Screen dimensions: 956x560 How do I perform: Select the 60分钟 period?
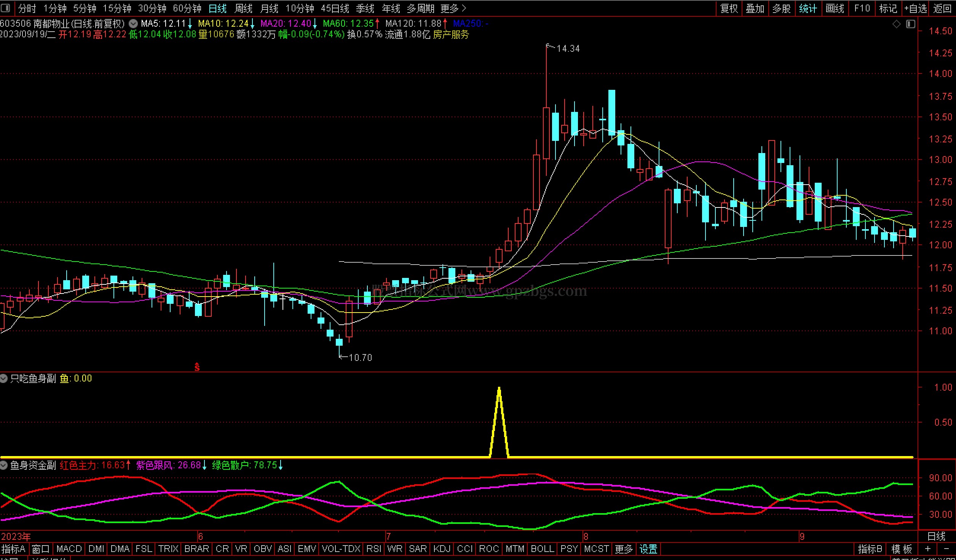[187, 8]
